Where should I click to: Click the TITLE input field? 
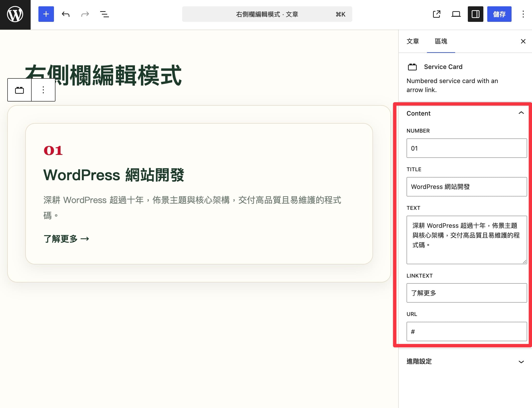point(467,187)
